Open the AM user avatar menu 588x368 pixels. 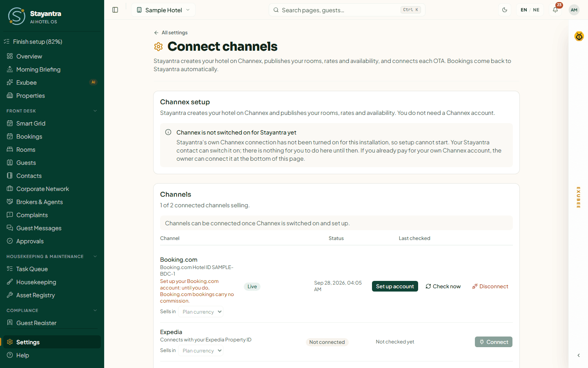pyautogui.click(x=574, y=10)
